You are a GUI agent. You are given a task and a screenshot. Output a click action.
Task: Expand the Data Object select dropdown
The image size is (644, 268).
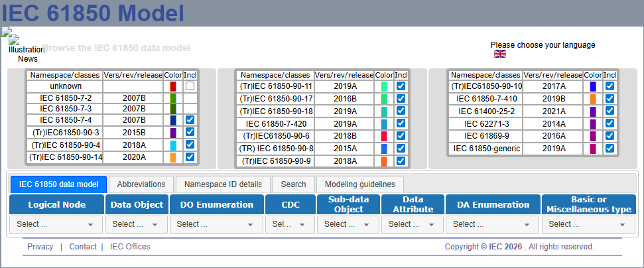click(136, 225)
